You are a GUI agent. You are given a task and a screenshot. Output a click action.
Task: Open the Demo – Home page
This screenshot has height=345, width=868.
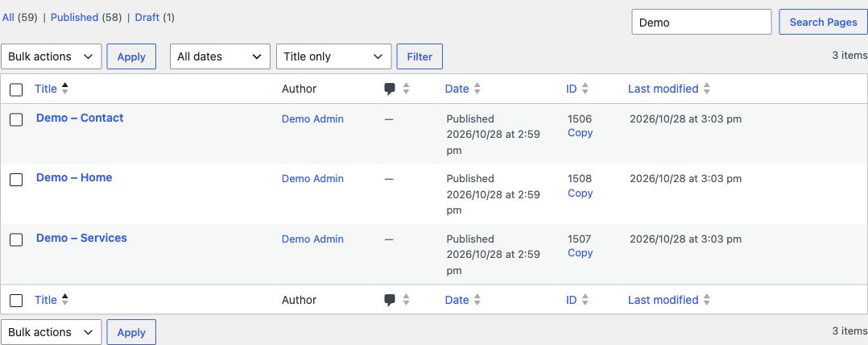coord(74,178)
